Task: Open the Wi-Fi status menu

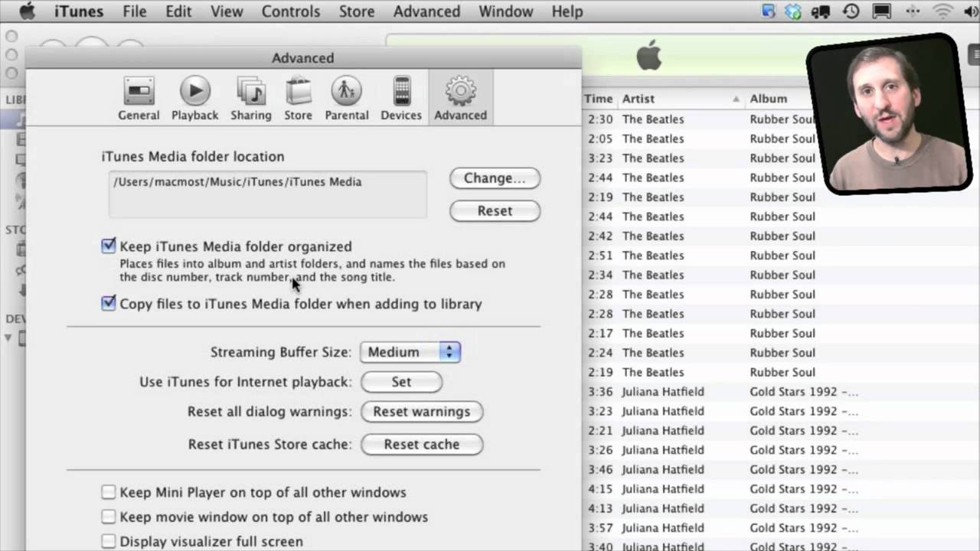Action: coord(943,11)
